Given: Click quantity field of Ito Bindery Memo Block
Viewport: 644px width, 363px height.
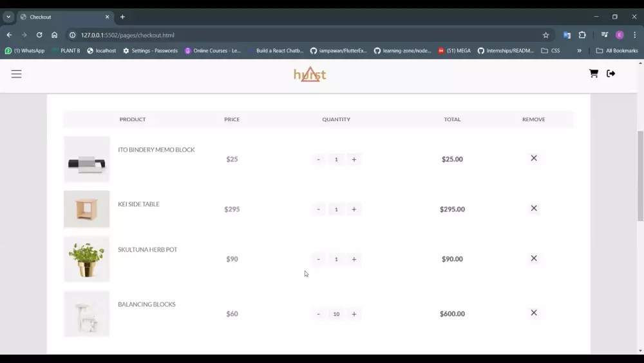Looking at the screenshot, I should pos(336,159).
